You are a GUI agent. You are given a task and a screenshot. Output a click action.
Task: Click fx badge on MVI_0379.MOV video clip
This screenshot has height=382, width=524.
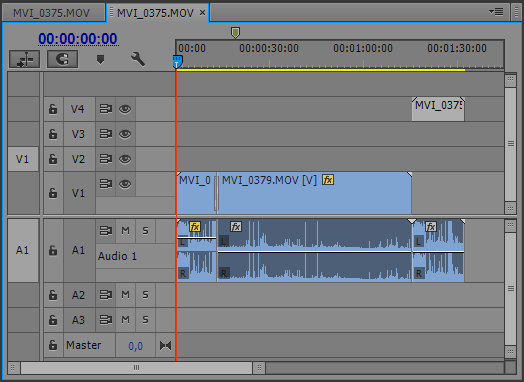coord(328,180)
